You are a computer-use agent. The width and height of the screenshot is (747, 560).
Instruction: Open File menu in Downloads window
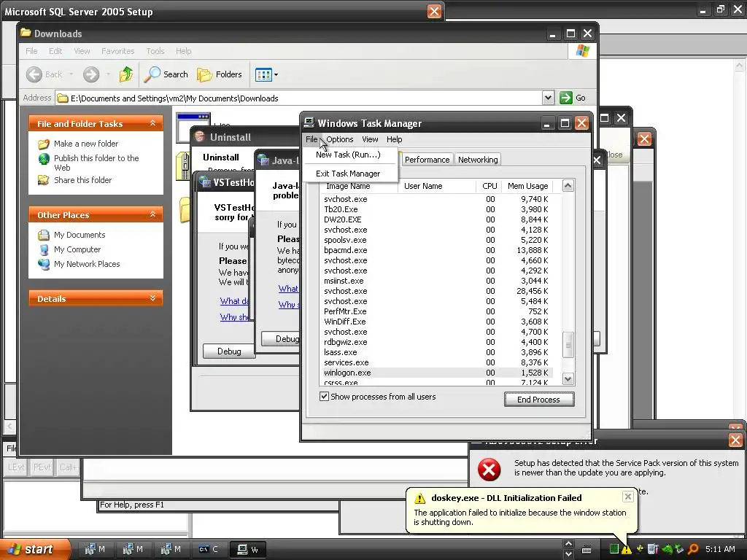31,51
